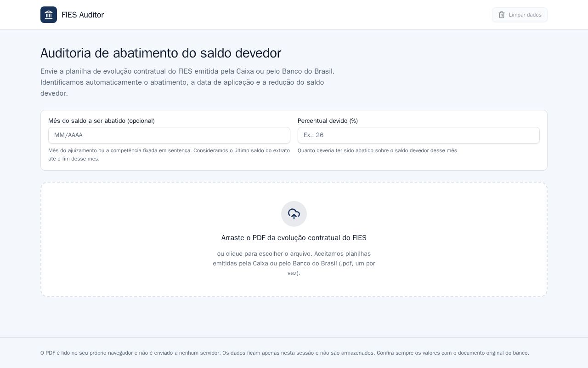Click the hint 'Quanto deveria ter sido abatido'
Image resolution: width=588 pixels, height=368 pixels.
(x=378, y=150)
